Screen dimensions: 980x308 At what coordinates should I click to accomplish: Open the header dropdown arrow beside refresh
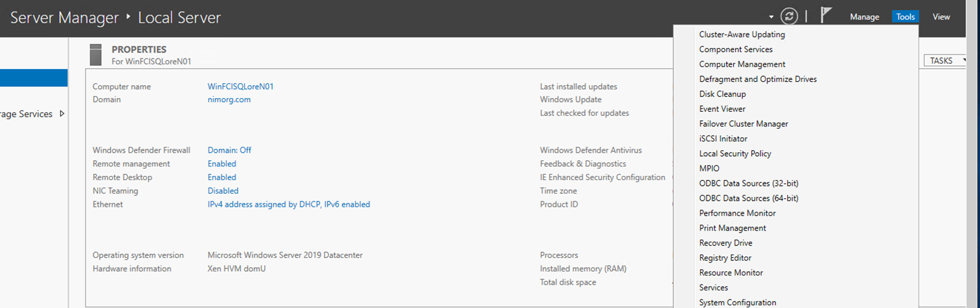[771, 18]
